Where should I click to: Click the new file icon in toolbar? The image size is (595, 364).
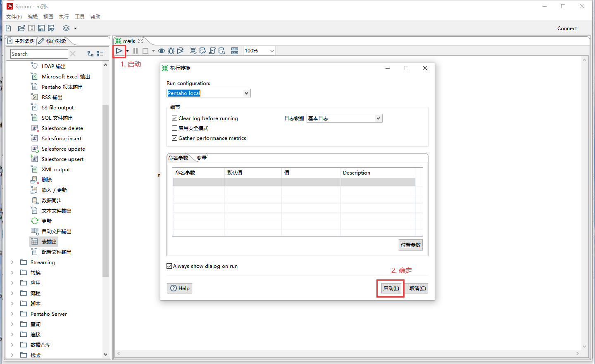[x=8, y=28]
